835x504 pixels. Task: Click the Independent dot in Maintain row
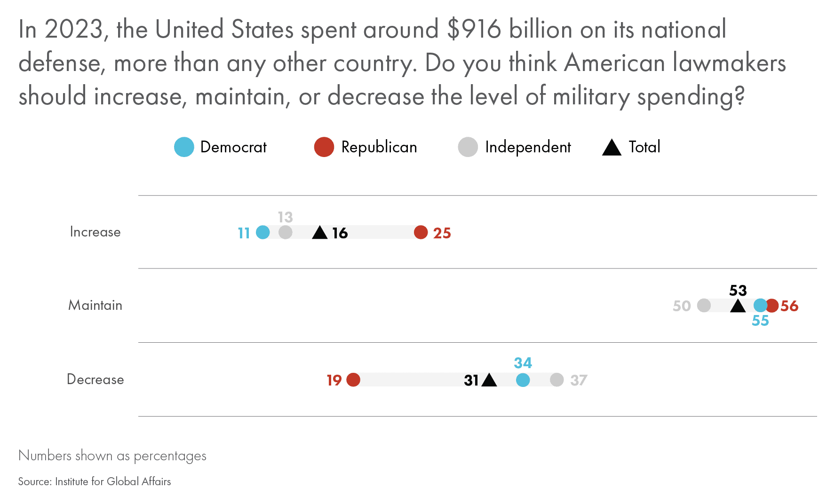tap(704, 306)
